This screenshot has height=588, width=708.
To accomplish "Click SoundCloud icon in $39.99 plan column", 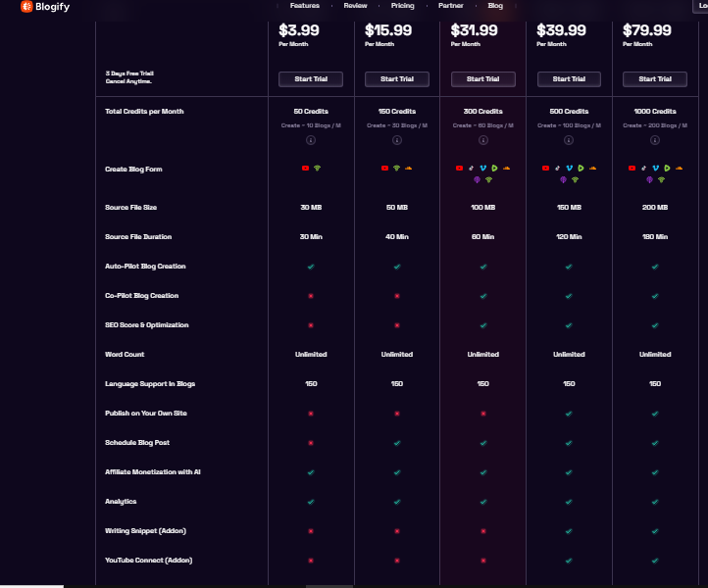I will [x=592, y=168].
